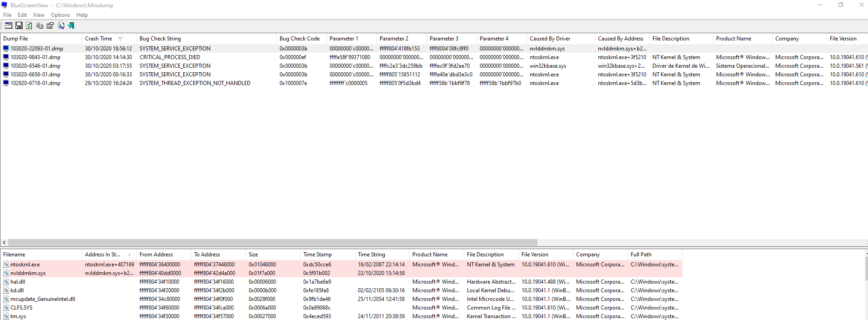Sort by upper File Description column header
The height and width of the screenshot is (320, 868).
pos(681,39)
